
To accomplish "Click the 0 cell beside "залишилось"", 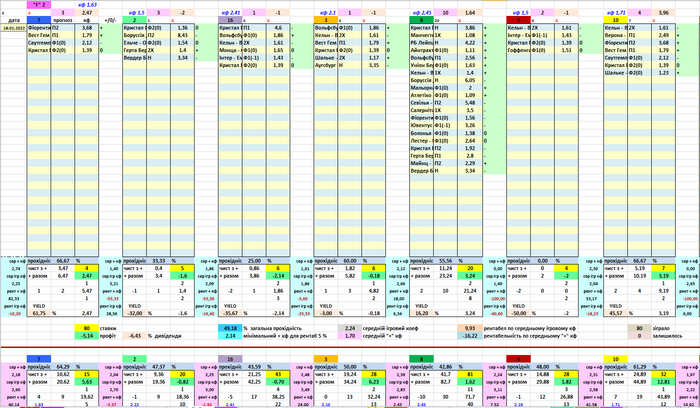I will (x=639, y=336).
